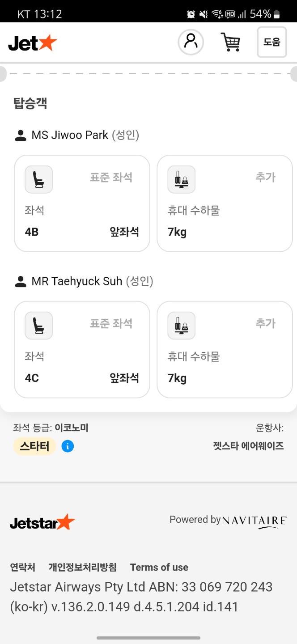Tap the Powered by Navitaire logo
This screenshot has height=644, width=297.
(x=228, y=521)
